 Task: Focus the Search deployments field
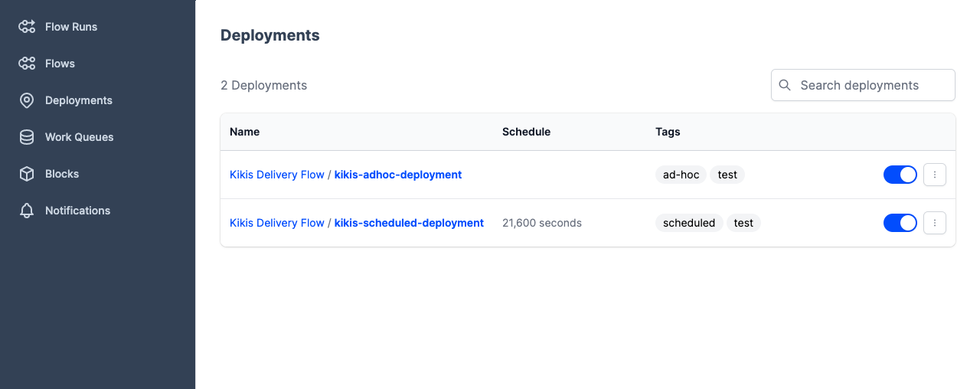863,85
